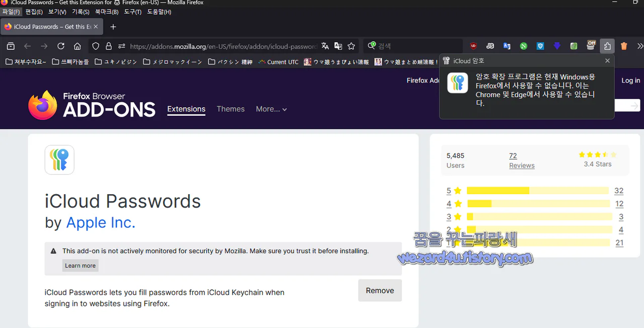
Task: Open the 파일(F) menu
Action: click(x=11, y=12)
